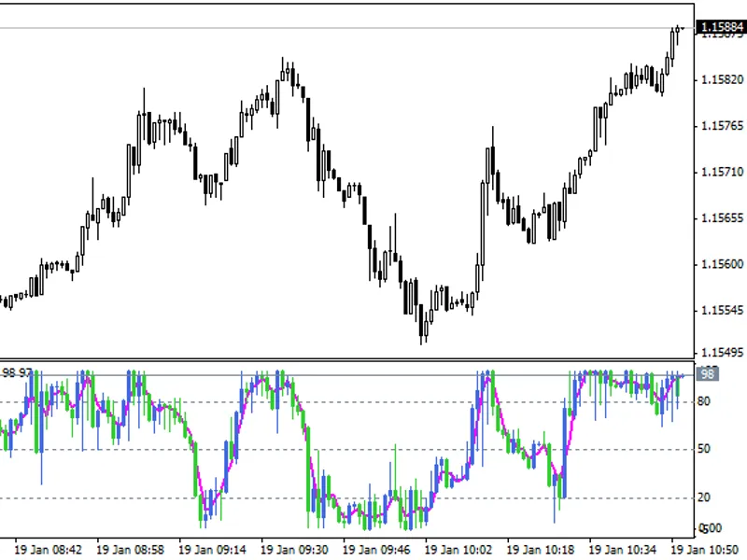Click the 1.15495 price axis label
Viewport: 747px width, 560px height.
tap(722, 353)
